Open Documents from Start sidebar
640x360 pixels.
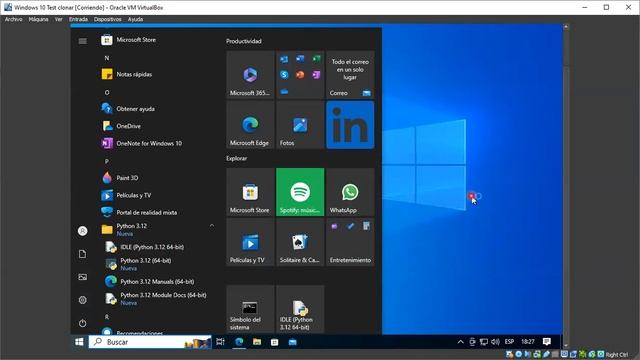[82, 254]
